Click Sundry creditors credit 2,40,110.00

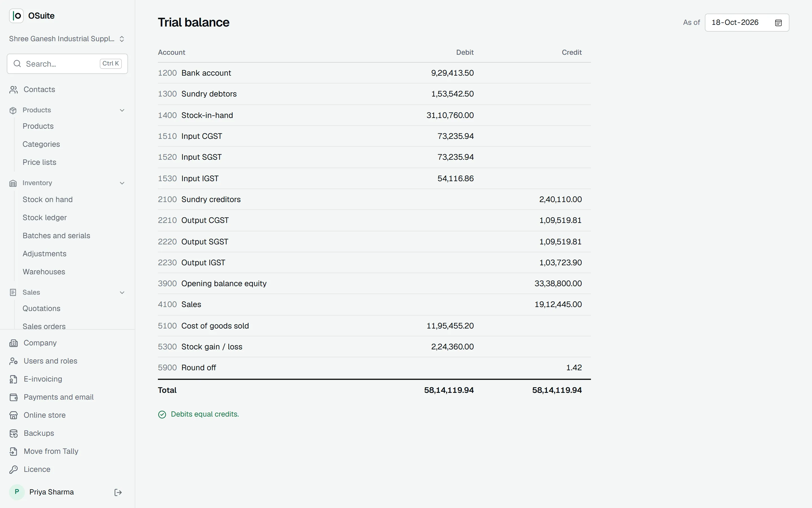tap(560, 199)
